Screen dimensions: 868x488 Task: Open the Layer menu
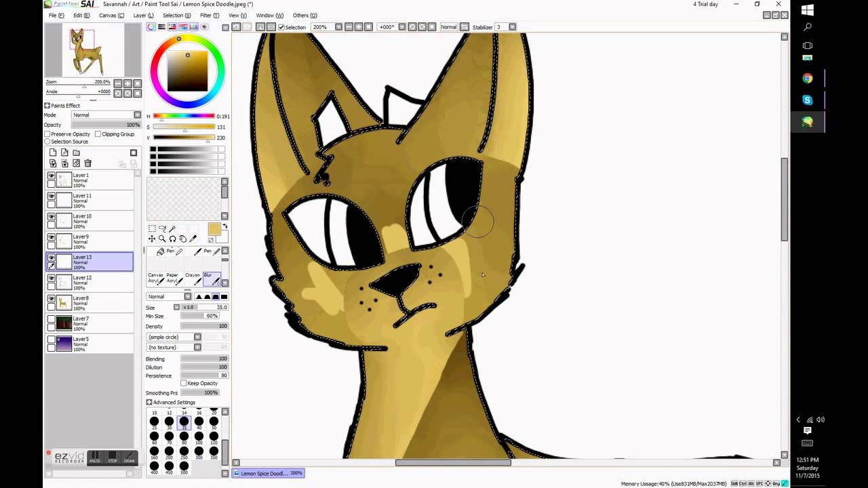coord(143,16)
